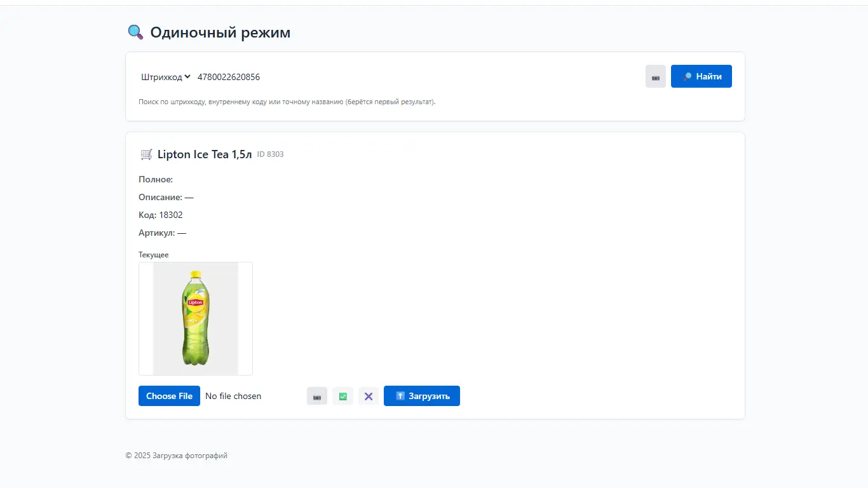Click the Код 18302 field line

[x=161, y=215]
